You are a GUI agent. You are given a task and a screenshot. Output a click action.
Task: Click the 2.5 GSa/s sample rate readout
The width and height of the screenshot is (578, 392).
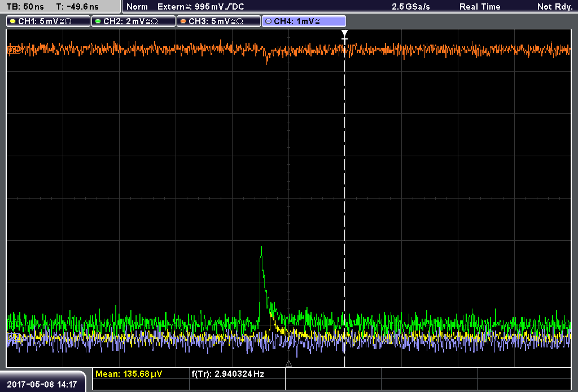(411, 7)
